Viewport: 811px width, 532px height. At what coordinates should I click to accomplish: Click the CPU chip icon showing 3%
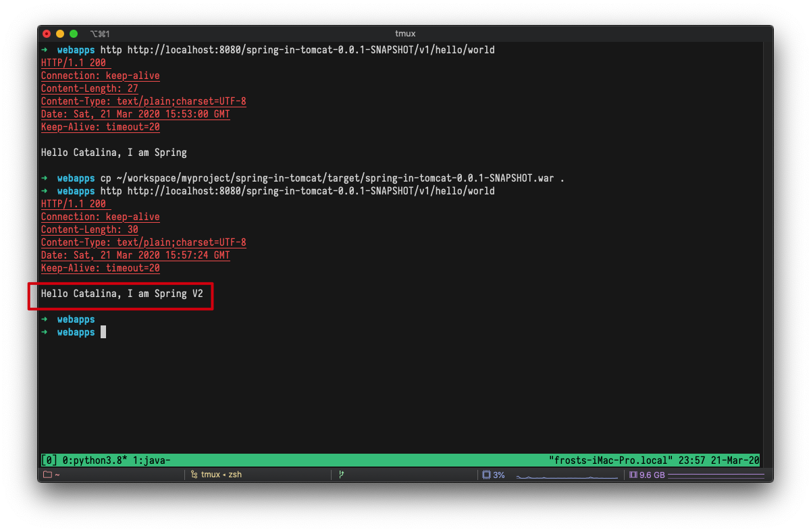click(486, 475)
